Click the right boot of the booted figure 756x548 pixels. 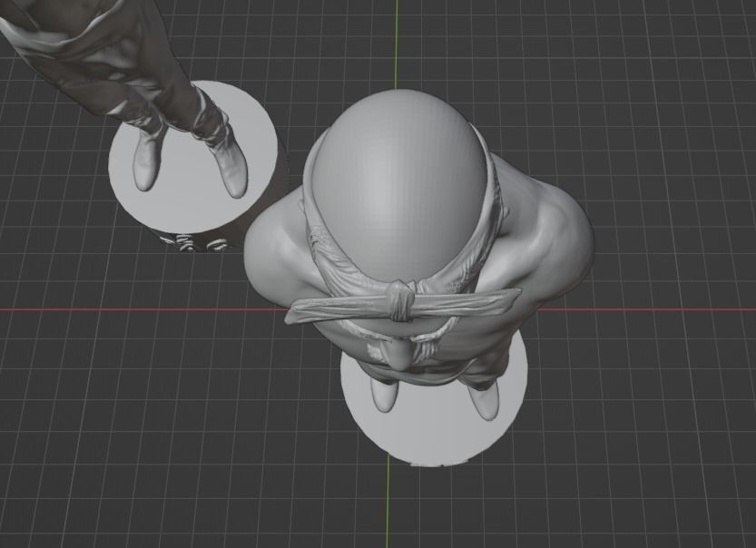click(x=231, y=166)
